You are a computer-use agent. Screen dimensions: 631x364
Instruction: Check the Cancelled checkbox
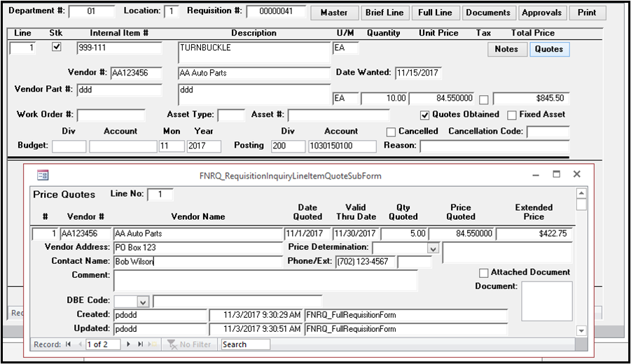[390, 132]
